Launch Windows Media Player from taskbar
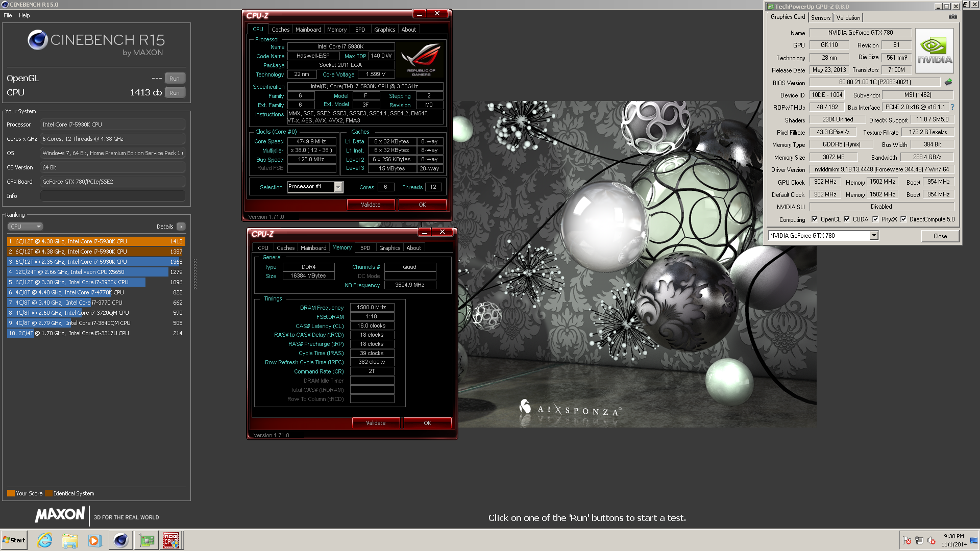980x551 pixels. click(94, 540)
